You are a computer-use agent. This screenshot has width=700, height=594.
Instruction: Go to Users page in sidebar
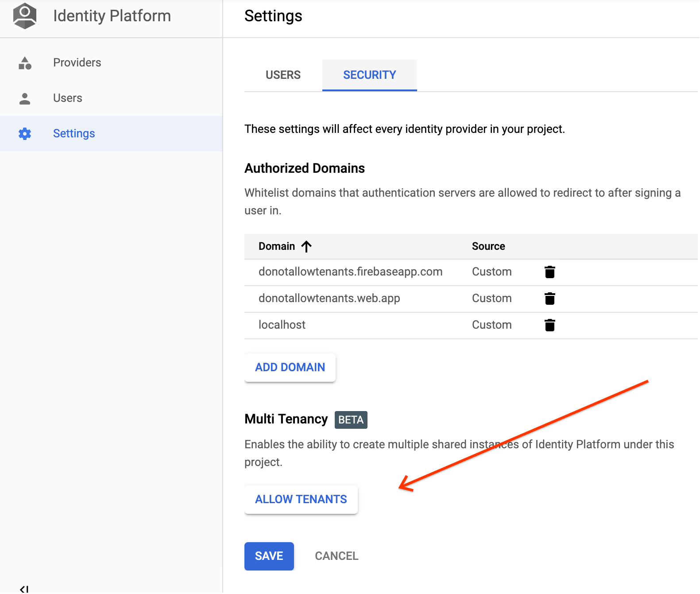coord(68,98)
